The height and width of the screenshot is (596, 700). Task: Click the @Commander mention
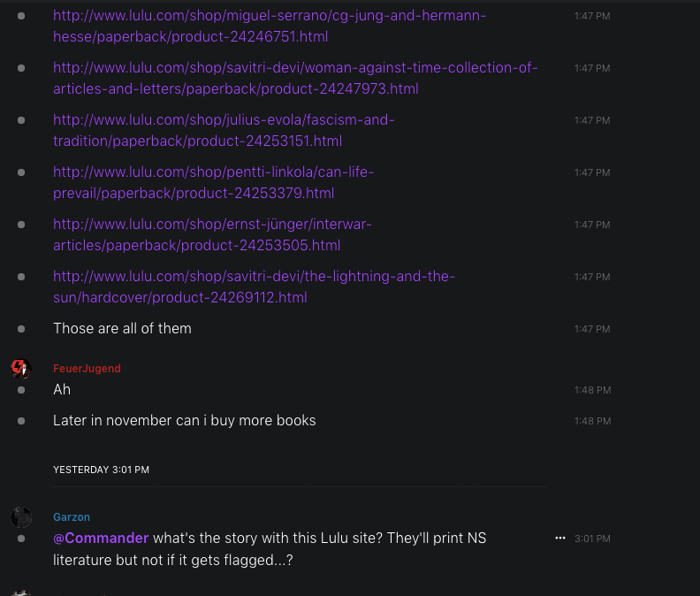[x=101, y=538]
